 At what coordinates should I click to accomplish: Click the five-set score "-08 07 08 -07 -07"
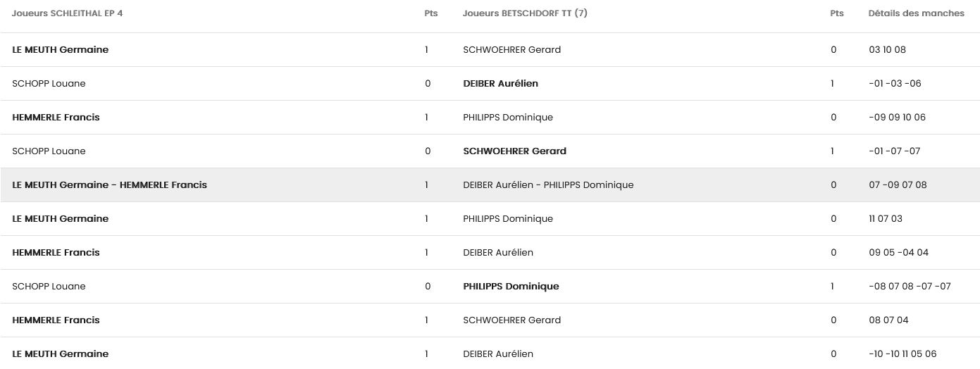click(910, 287)
